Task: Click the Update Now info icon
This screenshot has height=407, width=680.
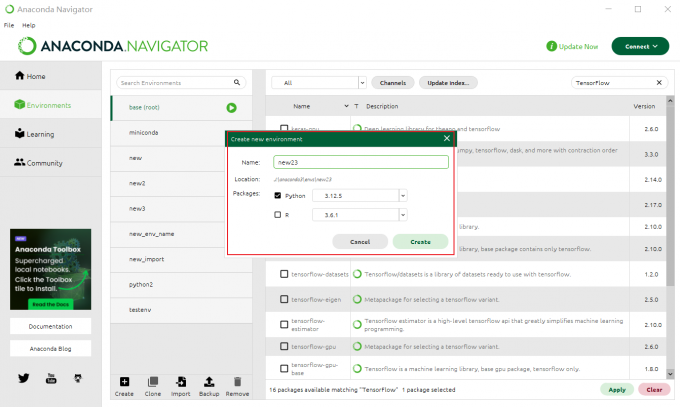Action: (551, 46)
